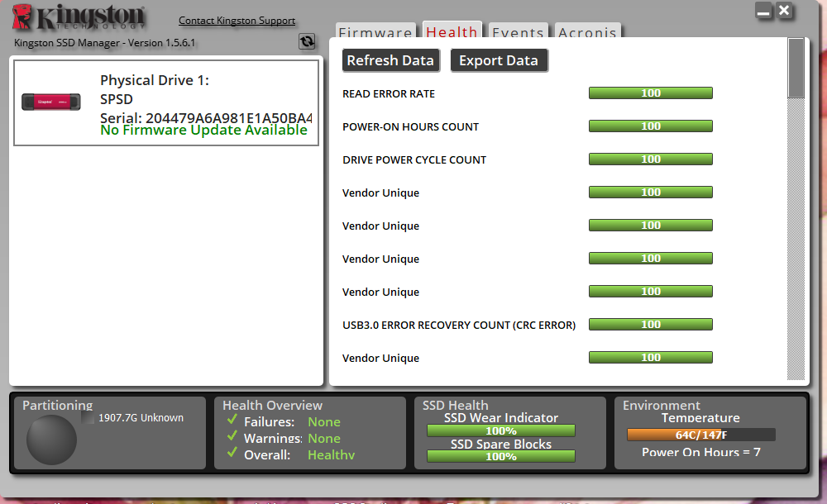The height and width of the screenshot is (504, 827).
Task: Minimize the SSD Manager window
Action: 763,12
